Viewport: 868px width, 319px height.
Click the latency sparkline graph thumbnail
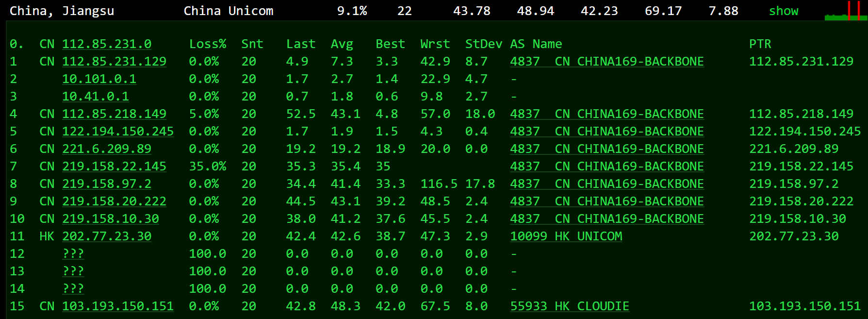tap(846, 11)
